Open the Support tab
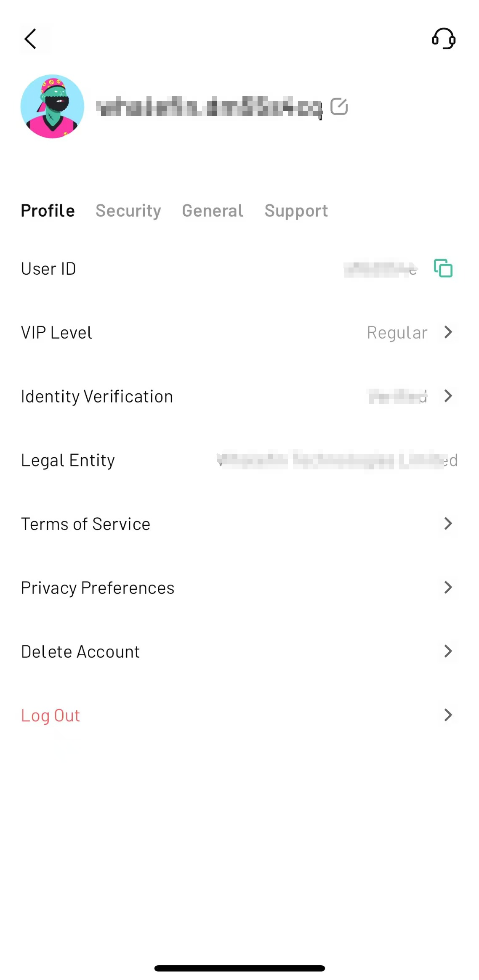Viewport: 479px width, 980px height. [x=296, y=211]
